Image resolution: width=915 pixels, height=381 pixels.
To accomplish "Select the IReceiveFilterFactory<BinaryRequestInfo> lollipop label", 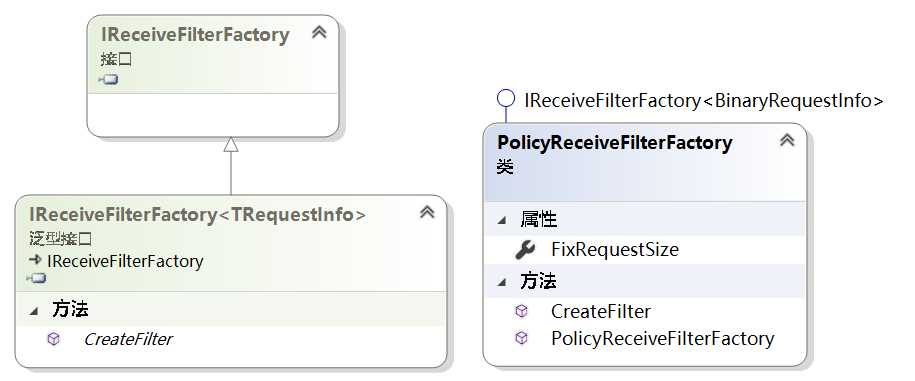I will (x=704, y=100).
